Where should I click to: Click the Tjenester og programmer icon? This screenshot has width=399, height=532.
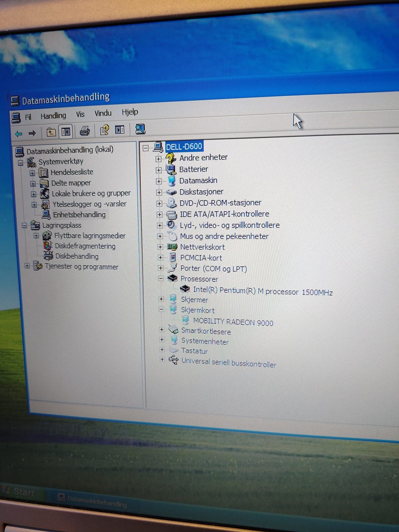click(x=38, y=266)
